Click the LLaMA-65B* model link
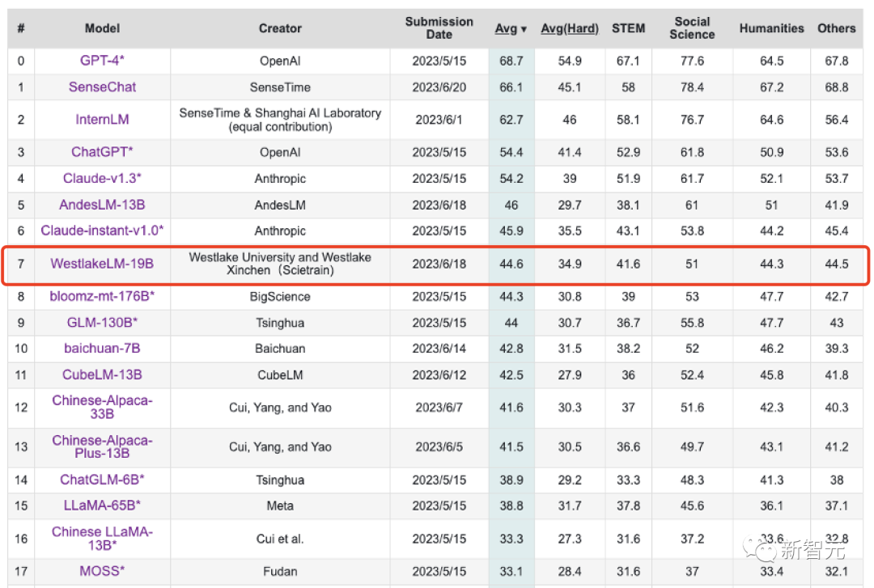 tap(102, 506)
